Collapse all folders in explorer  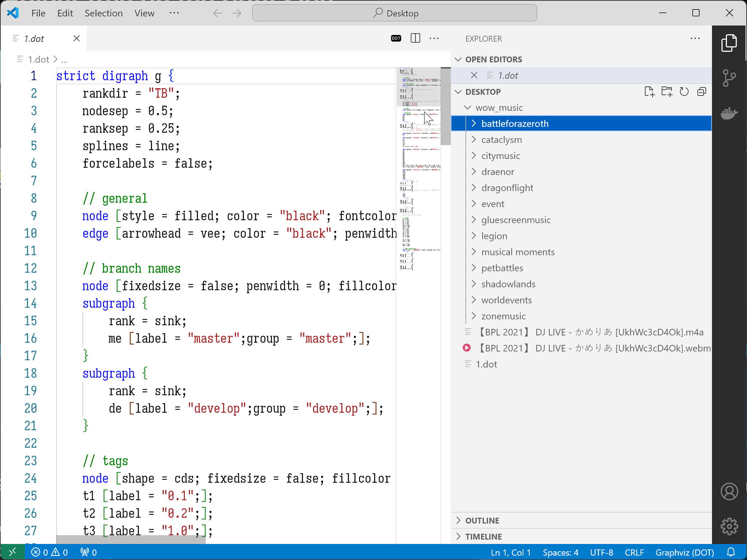point(701,92)
